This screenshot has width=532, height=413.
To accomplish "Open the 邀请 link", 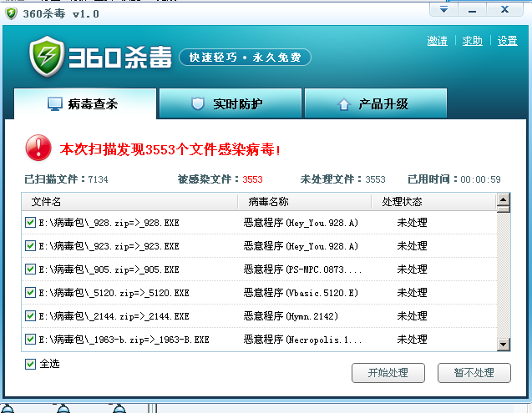I will coord(437,41).
